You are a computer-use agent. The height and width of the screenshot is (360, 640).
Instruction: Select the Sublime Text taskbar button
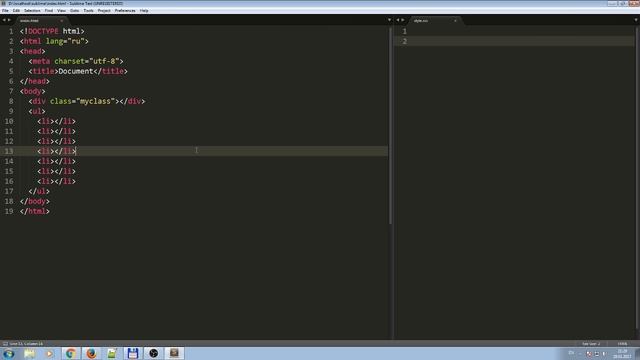174,353
